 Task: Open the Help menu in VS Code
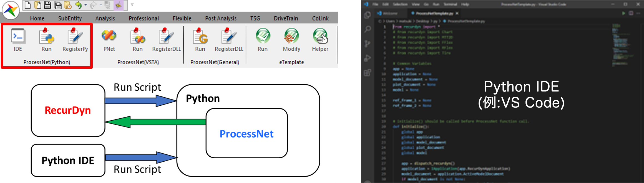[x=465, y=4]
